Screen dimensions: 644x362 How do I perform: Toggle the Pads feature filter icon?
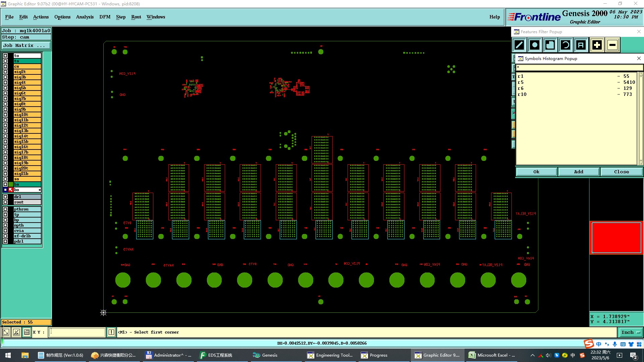click(535, 45)
